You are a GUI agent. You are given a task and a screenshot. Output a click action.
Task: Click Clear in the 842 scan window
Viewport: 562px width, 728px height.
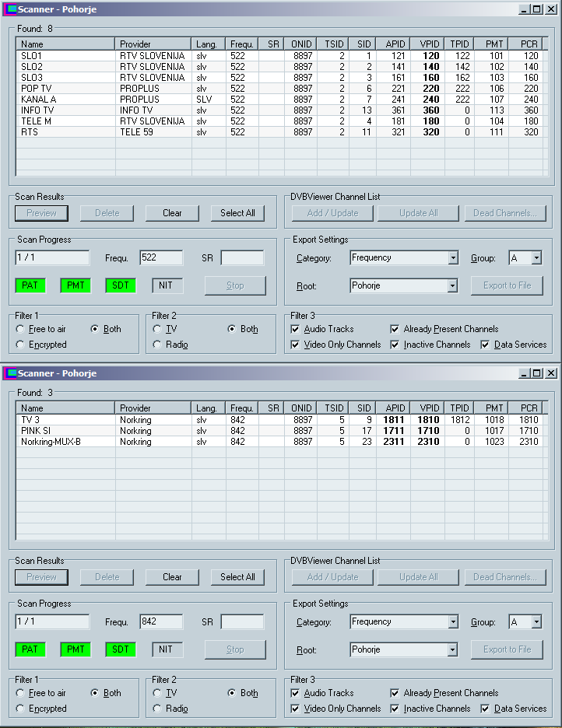172,577
